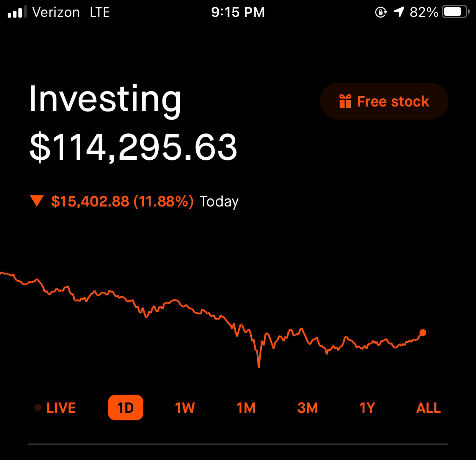Select the 1D time range
The height and width of the screenshot is (460, 476).
click(126, 408)
